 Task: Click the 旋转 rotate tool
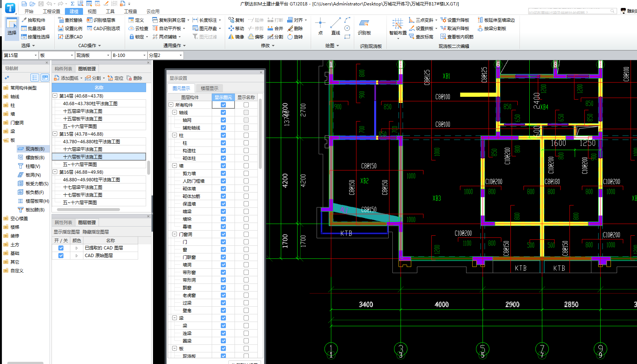(295, 37)
